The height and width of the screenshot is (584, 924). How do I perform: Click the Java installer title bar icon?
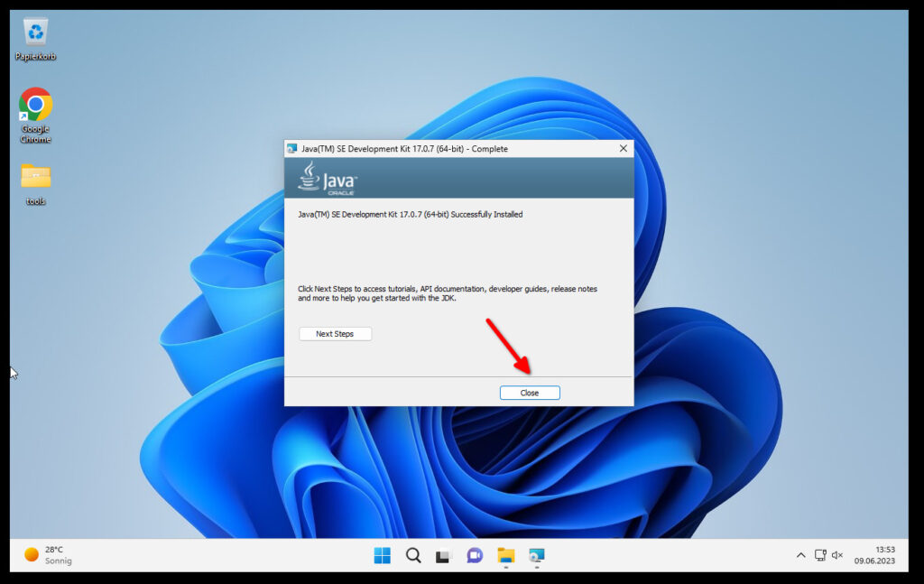pyautogui.click(x=292, y=149)
